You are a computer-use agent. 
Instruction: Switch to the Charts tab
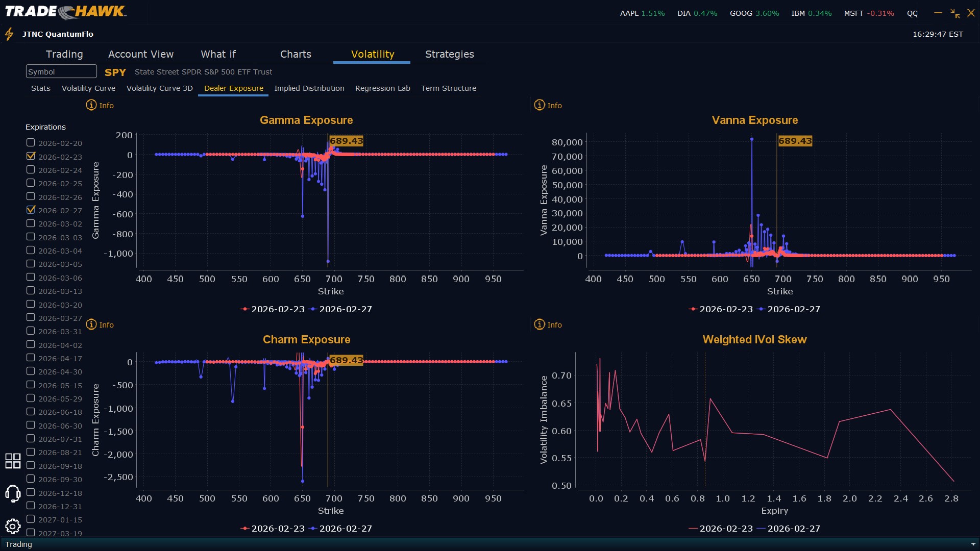click(296, 54)
